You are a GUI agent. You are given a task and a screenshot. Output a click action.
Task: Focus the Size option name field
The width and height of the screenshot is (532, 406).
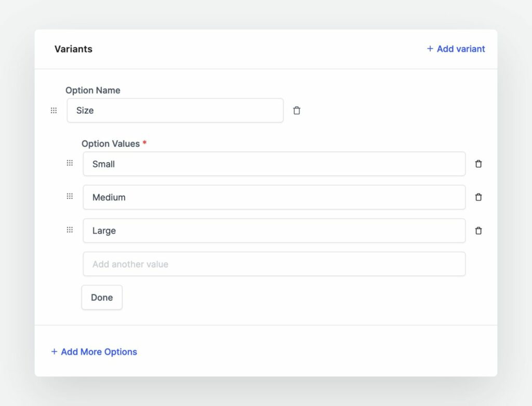point(175,111)
